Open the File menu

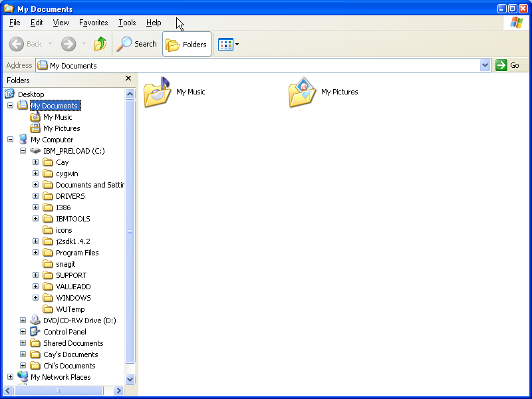(x=15, y=23)
